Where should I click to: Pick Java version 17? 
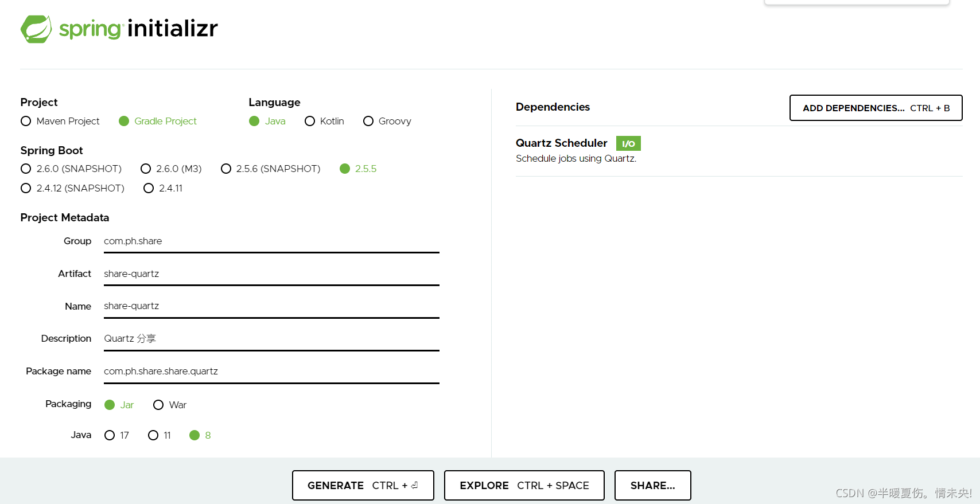[117, 435]
